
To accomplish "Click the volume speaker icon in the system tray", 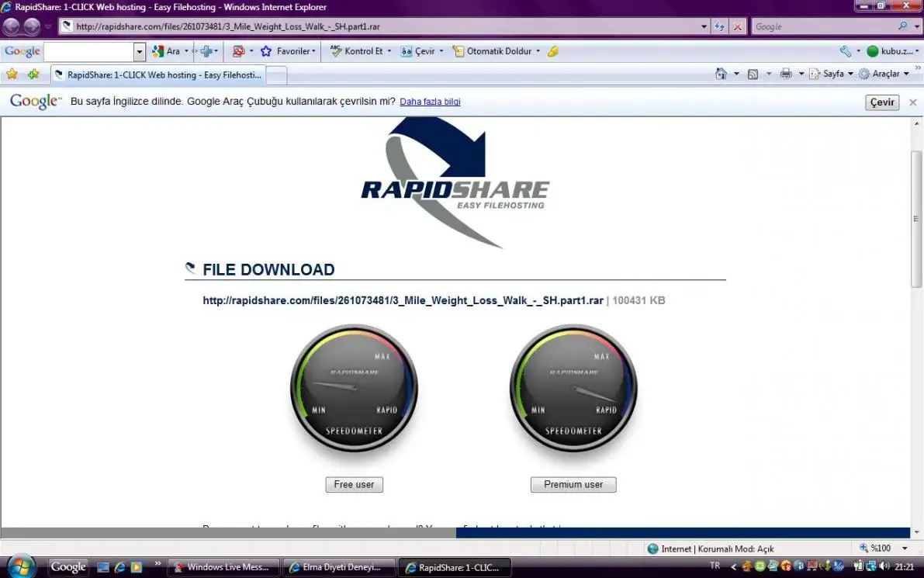I will click(x=884, y=566).
